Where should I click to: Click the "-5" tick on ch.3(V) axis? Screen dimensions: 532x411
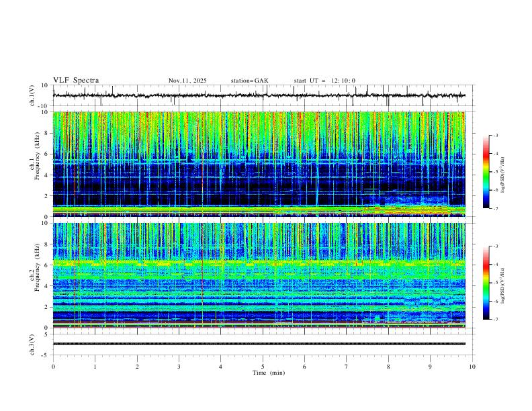[46, 355]
